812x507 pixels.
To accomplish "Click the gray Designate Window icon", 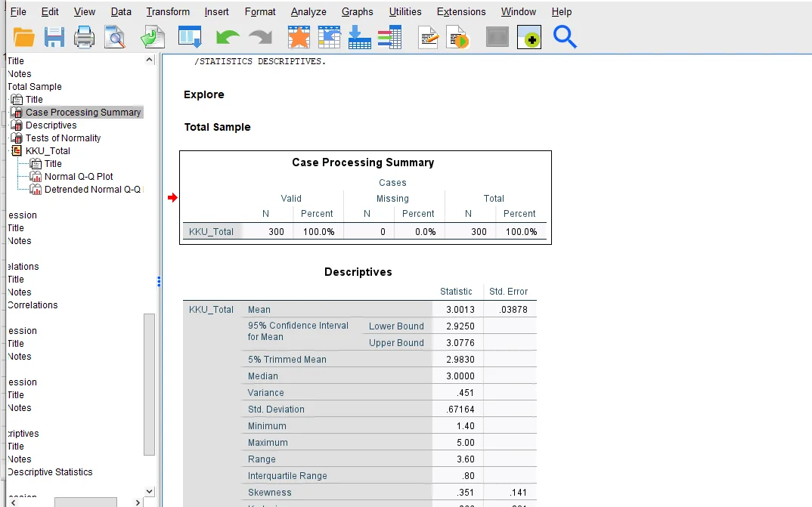I will pos(497,38).
